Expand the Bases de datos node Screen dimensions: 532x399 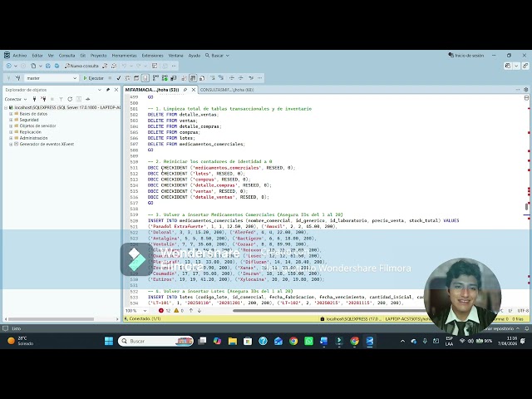pyautogui.click(x=11, y=114)
